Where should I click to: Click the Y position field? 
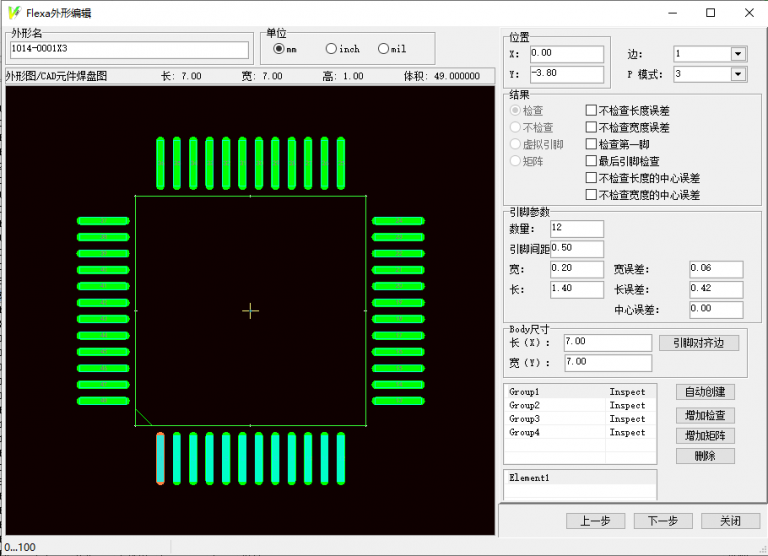567,74
